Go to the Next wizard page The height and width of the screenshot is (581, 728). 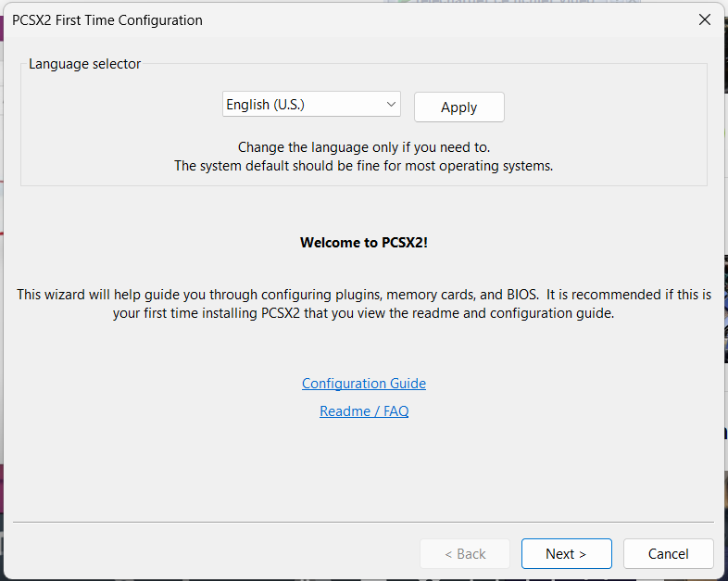pyautogui.click(x=566, y=553)
